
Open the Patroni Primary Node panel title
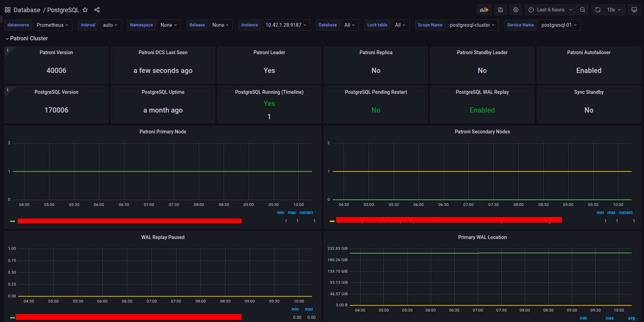163,132
